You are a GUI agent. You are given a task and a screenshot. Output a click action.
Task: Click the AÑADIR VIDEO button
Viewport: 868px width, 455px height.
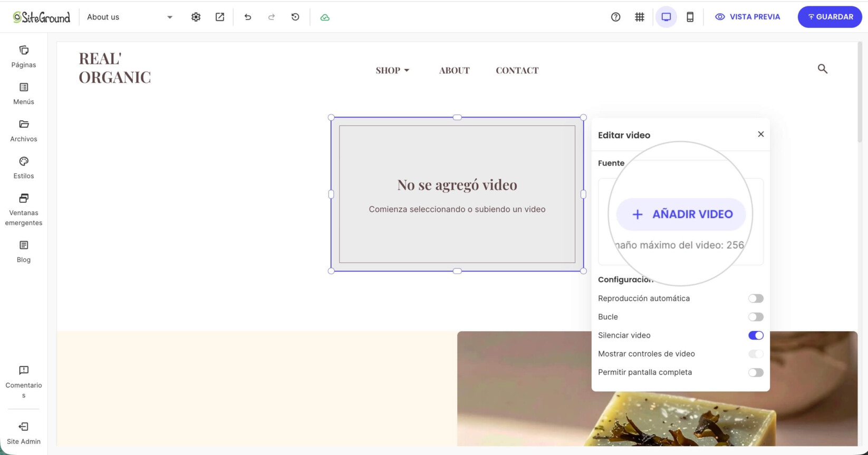coord(681,214)
